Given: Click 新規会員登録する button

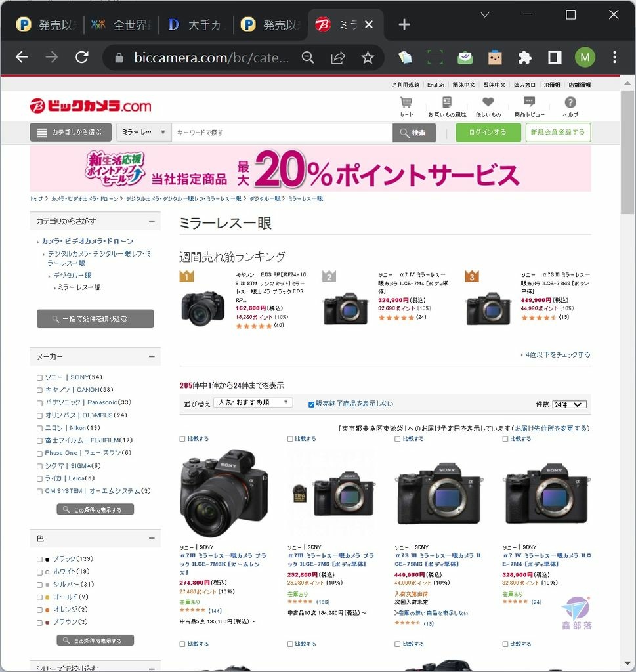Looking at the screenshot, I should 558,133.
